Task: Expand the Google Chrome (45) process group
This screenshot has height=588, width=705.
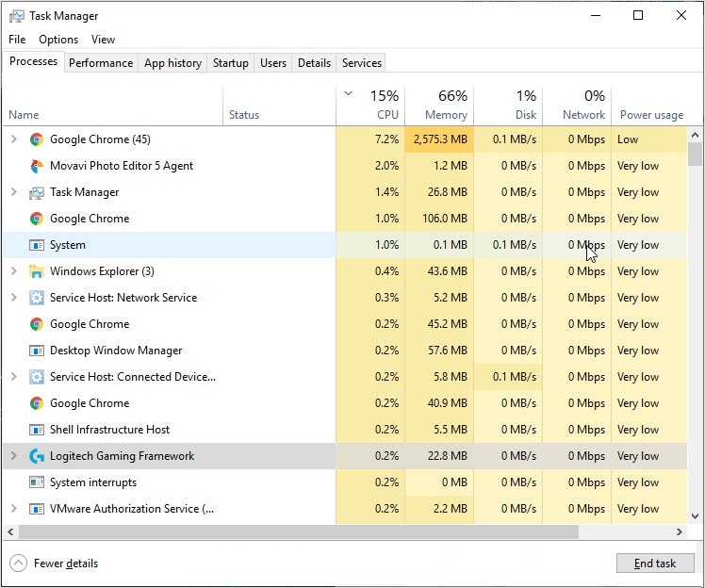Action: click(14, 139)
